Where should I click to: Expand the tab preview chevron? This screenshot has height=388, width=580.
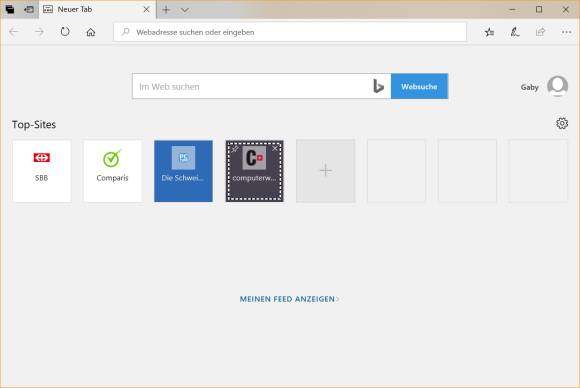[x=185, y=10]
